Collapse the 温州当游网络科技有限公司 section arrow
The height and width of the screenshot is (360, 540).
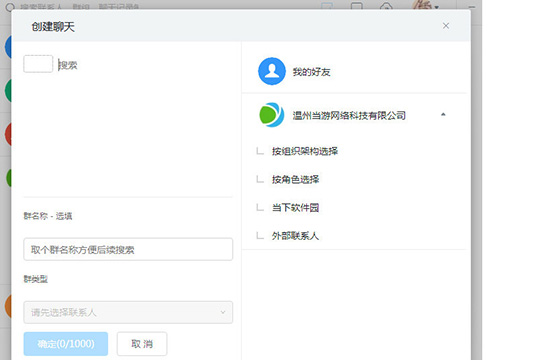(443, 114)
